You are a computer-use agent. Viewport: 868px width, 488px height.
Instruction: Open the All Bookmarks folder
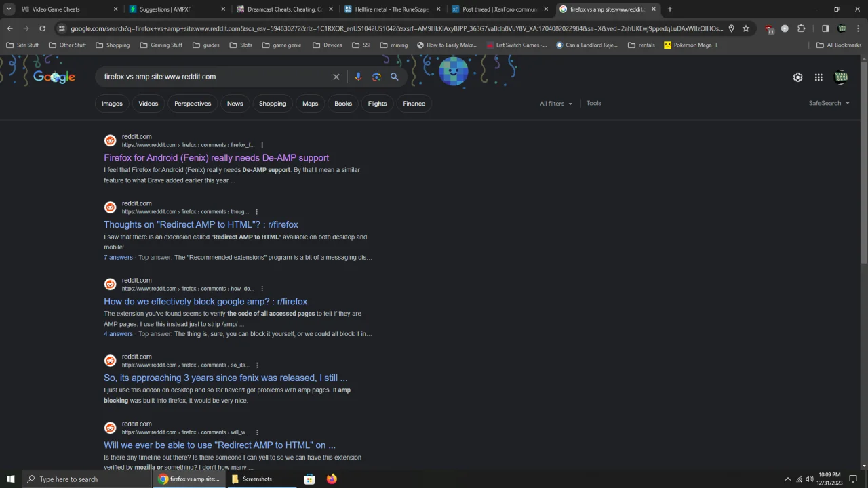click(x=839, y=45)
